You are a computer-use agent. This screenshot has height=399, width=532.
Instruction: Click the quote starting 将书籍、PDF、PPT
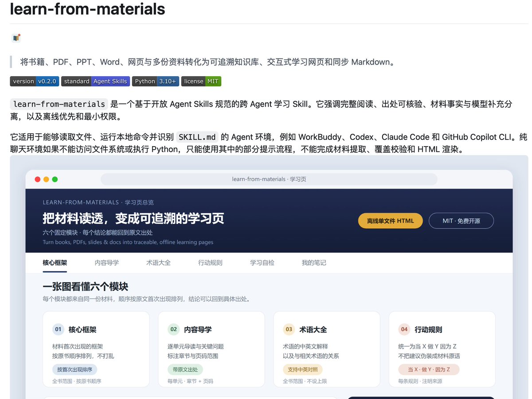point(207,62)
